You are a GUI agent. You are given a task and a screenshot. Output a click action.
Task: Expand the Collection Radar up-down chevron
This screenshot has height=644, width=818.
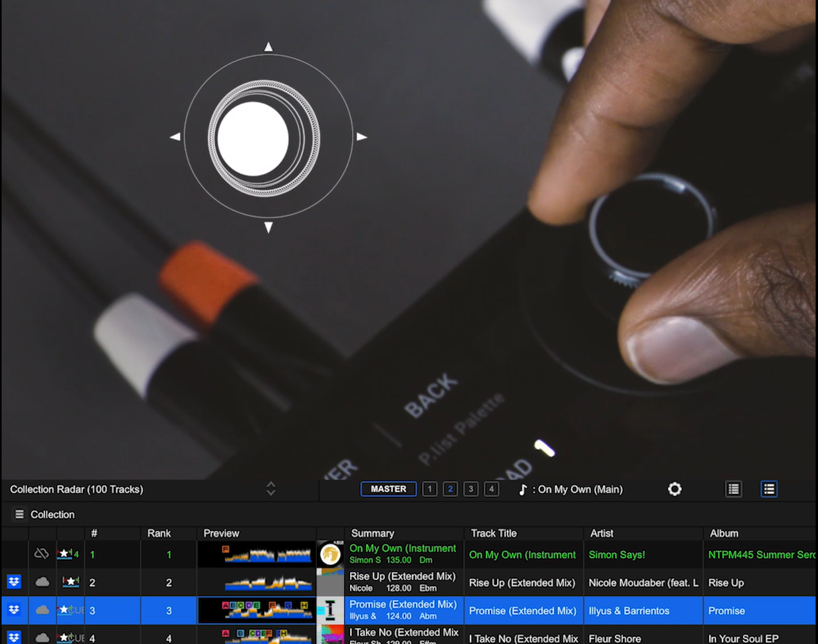pyautogui.click(x=271, y=489)
